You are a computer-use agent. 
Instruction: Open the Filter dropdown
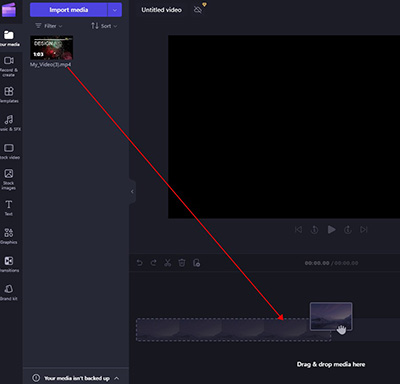click(x=49, y=26)
